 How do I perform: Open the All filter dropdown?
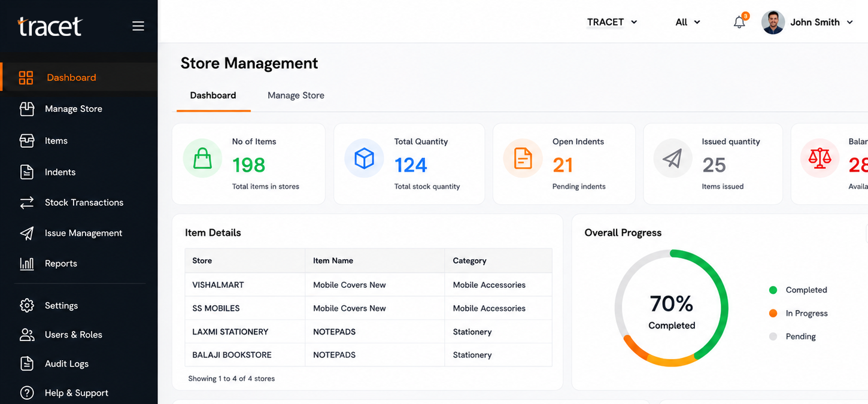point(688,22)
